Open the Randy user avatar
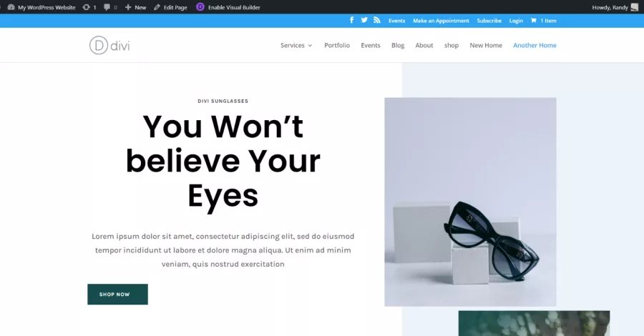 point(635,7)
